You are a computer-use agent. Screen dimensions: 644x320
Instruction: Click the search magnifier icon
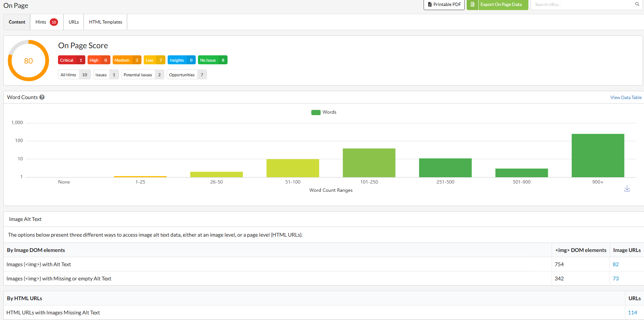[637, 4]
